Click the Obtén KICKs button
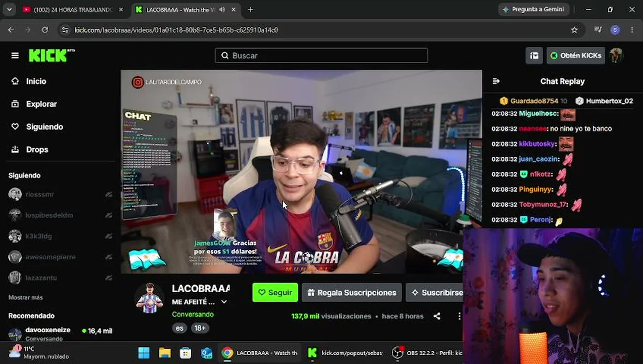This screenshot has height=364, width=643. point(576,56)
